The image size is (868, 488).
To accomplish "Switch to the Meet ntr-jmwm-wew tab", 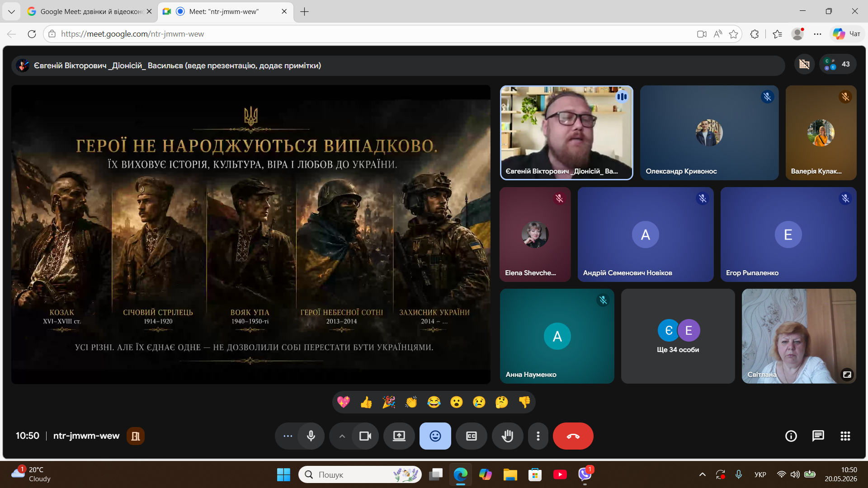I will tap(225, 11).
